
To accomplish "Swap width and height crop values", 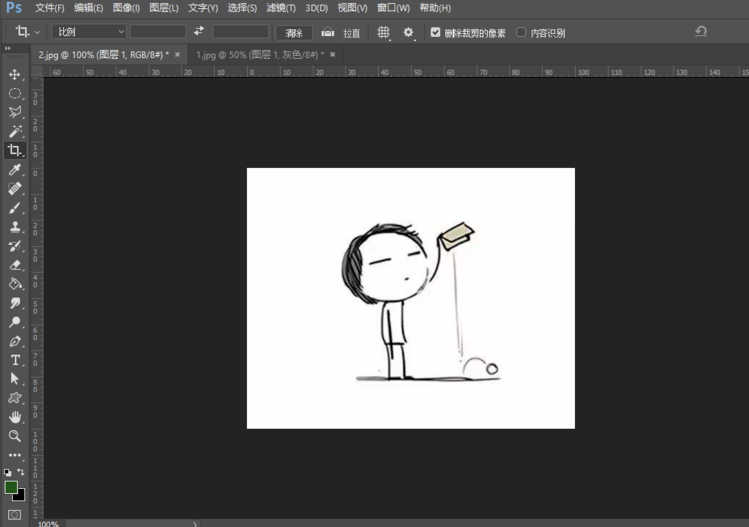I will pyautogui.click(x=199, y=32).
